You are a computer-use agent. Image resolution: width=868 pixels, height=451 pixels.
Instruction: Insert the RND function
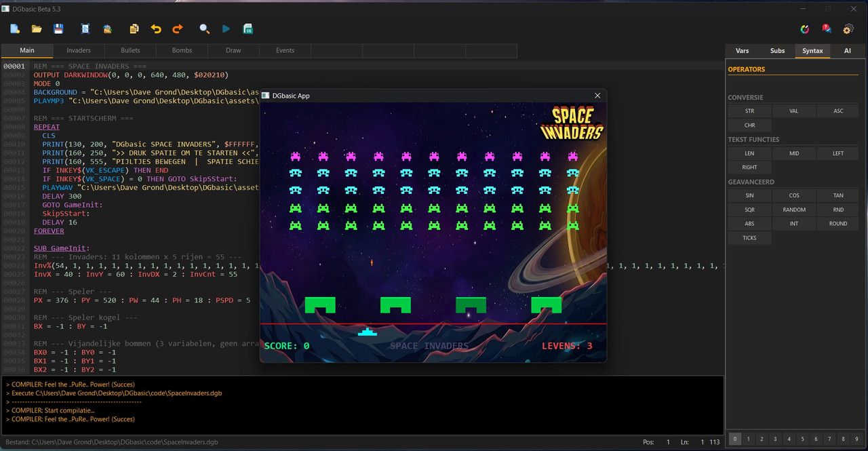point(838,210)
